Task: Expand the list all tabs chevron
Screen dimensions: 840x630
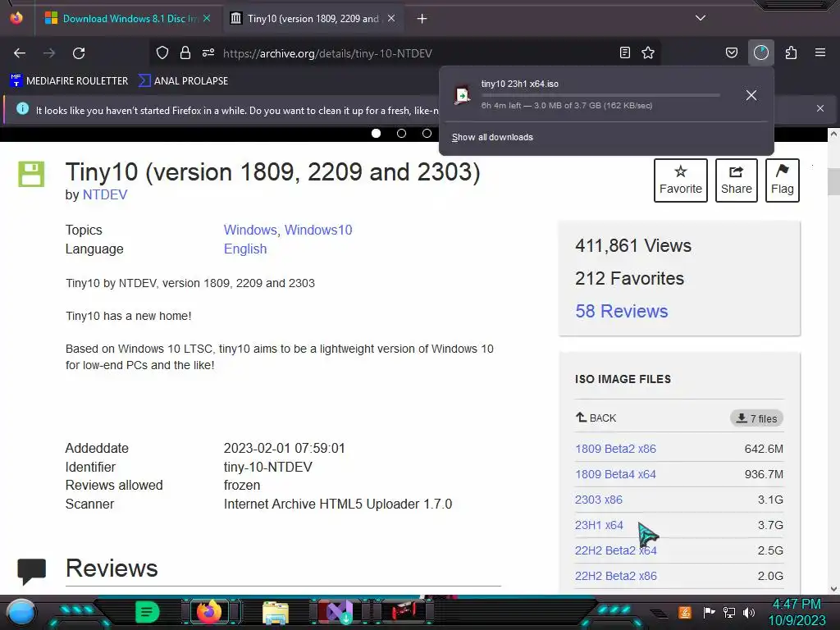Action: pyautogui.click(x=701, y=18)
